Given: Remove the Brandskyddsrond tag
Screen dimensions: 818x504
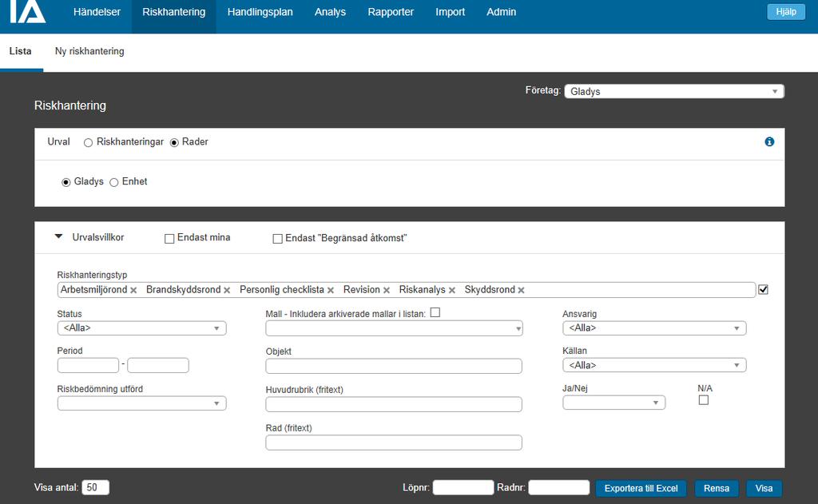Looking at the screenshot, I should [x=227, y=290].
